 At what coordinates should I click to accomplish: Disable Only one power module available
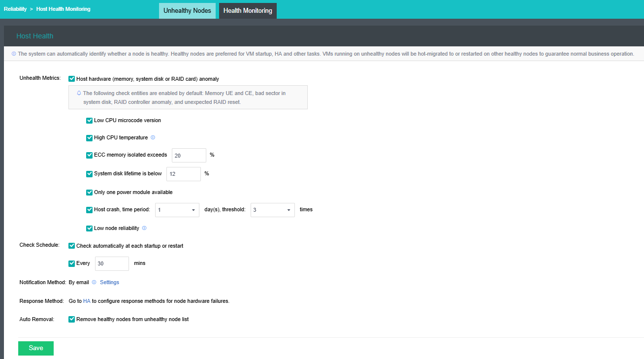pos(89,193)
